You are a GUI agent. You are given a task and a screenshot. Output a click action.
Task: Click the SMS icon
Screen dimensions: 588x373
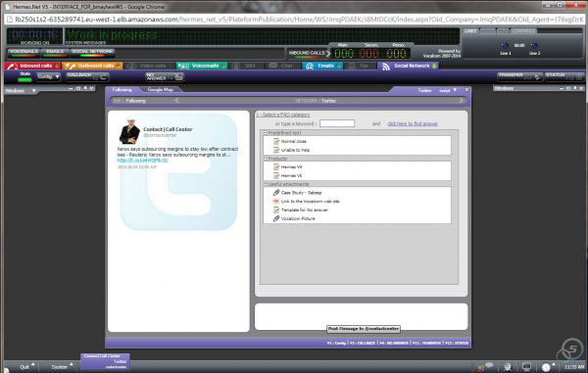pos(236,67)
